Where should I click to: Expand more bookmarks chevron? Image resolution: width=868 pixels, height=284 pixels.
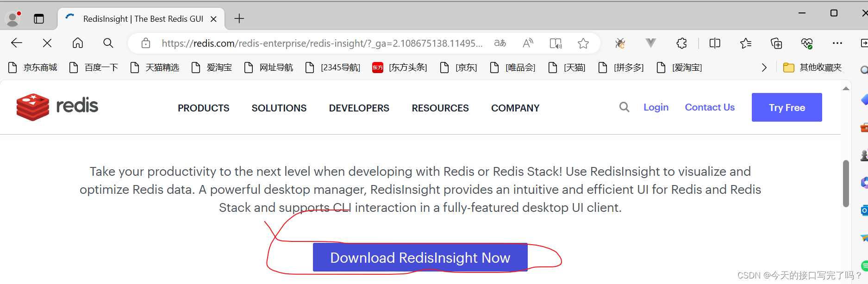(764, 68)
